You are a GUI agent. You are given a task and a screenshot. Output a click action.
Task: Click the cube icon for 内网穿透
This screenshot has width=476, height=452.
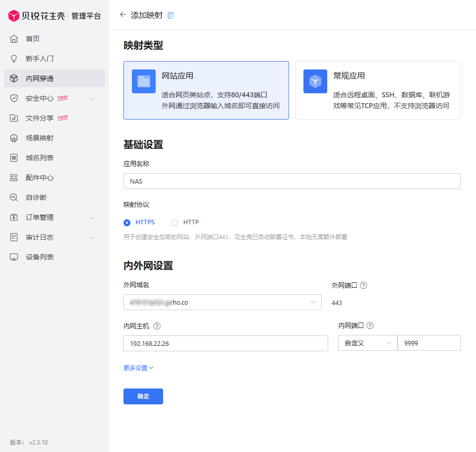pos(14,78)
